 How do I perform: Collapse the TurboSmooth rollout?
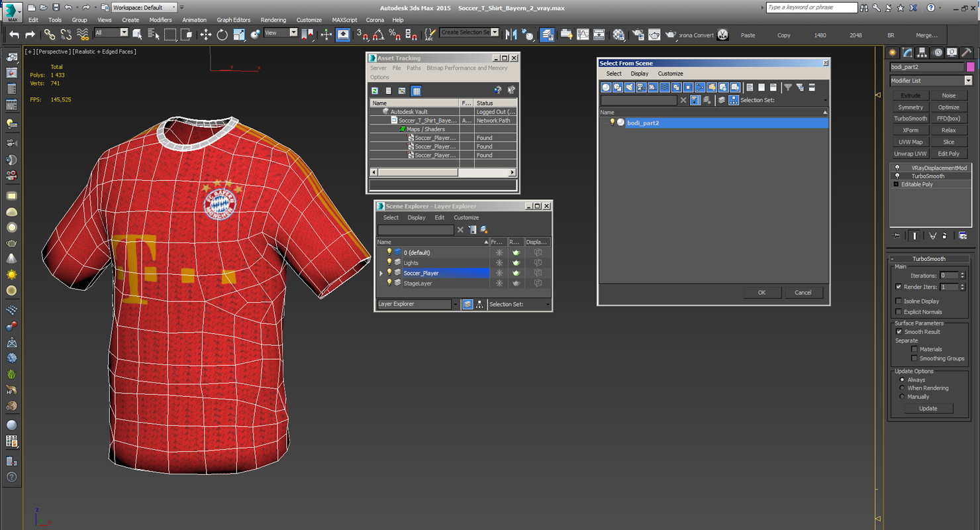(x=928, y=259)
